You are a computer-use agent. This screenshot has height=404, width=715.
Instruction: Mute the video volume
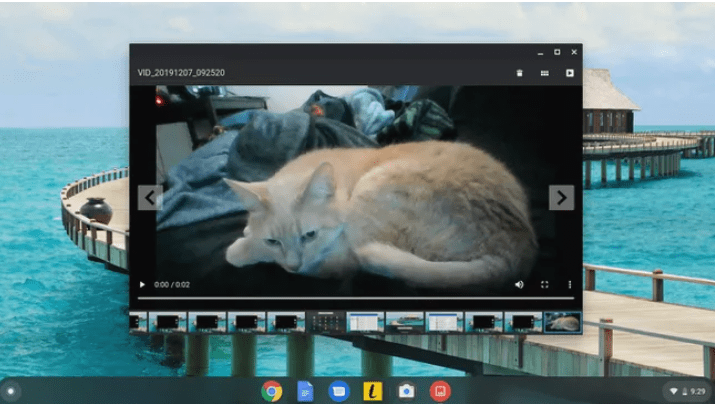pos(519,285)
